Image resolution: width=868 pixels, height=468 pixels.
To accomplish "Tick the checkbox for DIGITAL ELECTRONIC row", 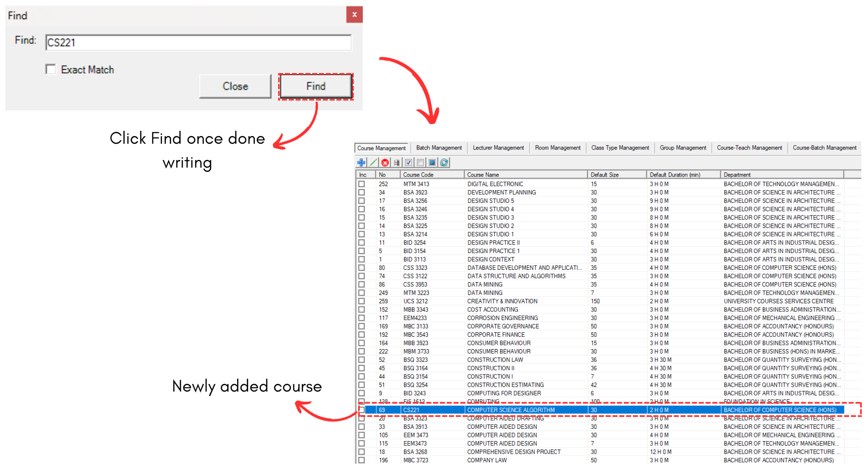I will [362, 184].
